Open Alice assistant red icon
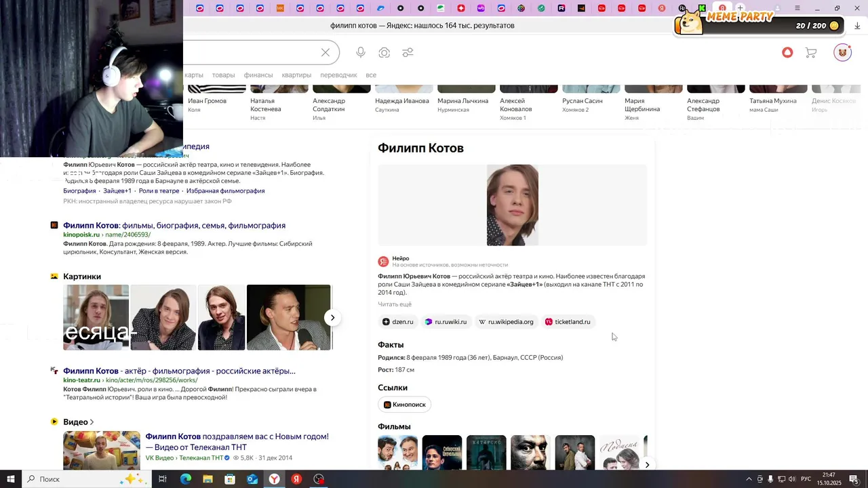 coord(787,52)
